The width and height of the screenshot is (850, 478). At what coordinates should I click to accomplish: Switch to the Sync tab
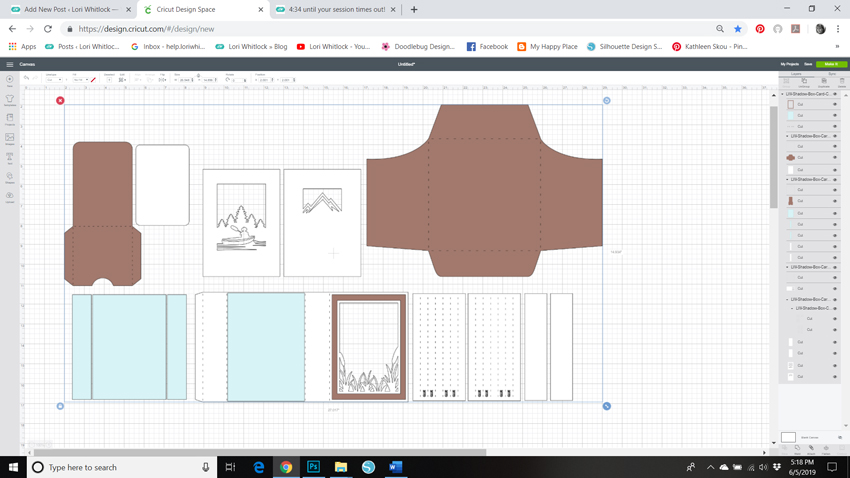coord(832,73)
